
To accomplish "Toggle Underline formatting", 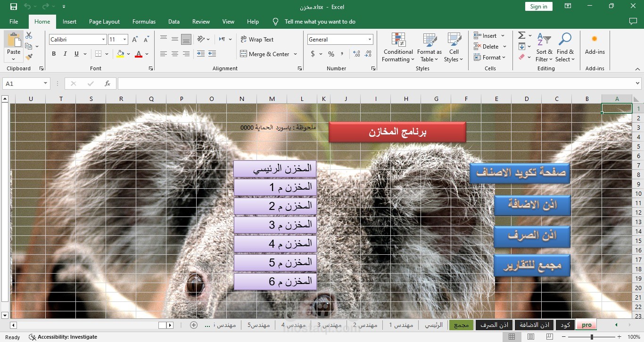I will (76, 54).
